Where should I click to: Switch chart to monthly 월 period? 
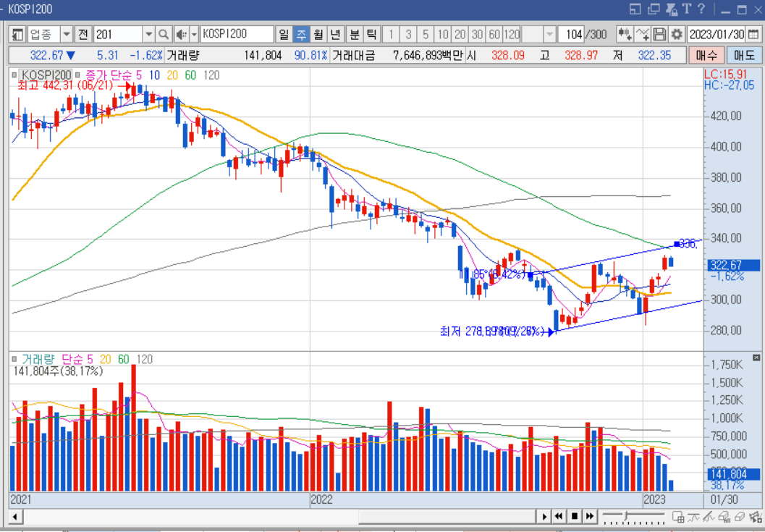point(318,34)
